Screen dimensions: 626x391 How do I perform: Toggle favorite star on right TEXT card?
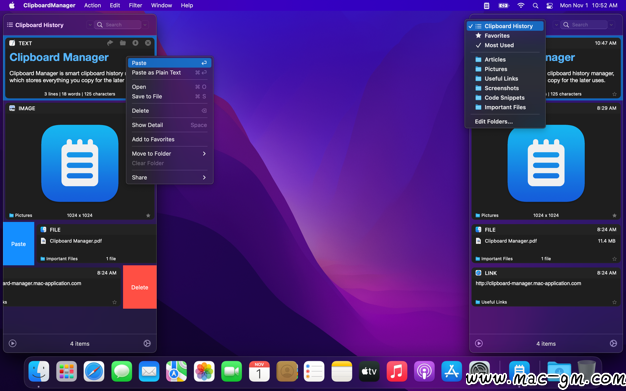point(614,94)
